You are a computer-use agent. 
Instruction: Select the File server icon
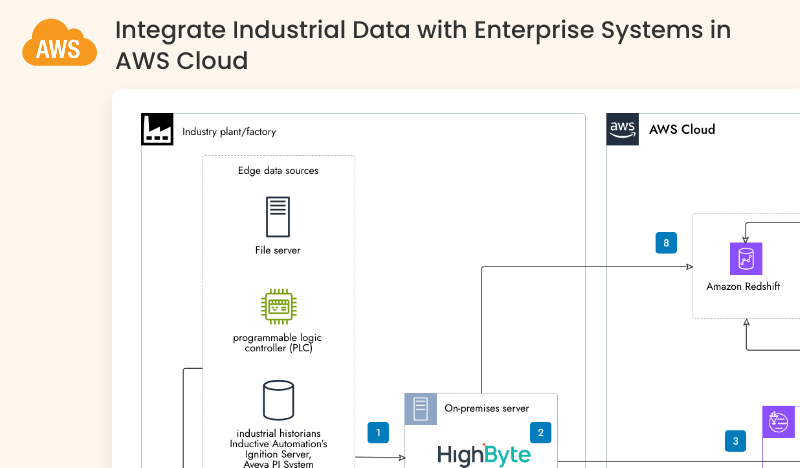point(277,217)
